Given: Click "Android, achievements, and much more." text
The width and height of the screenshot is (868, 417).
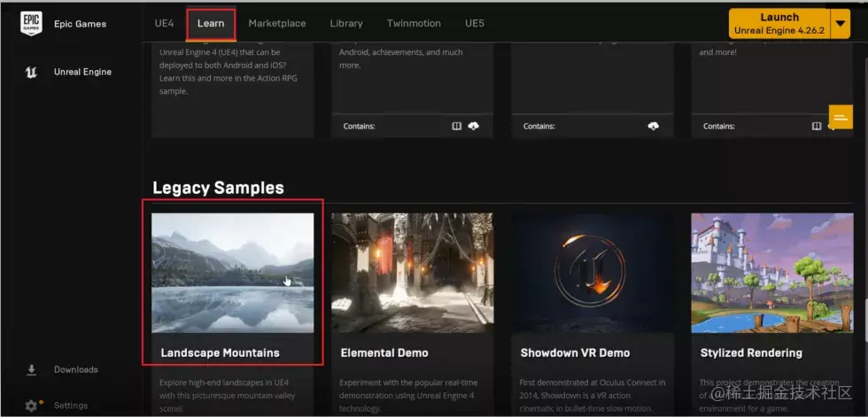Looking at the screenshot, I should point(400,58).
